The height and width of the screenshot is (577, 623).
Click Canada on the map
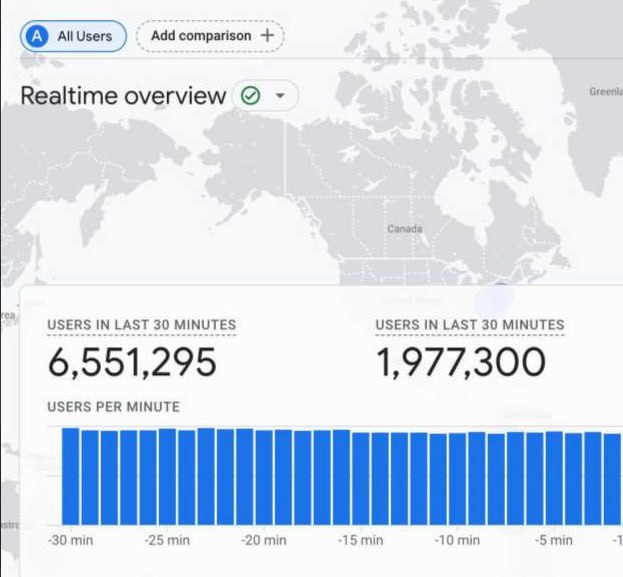pos(405,229)
